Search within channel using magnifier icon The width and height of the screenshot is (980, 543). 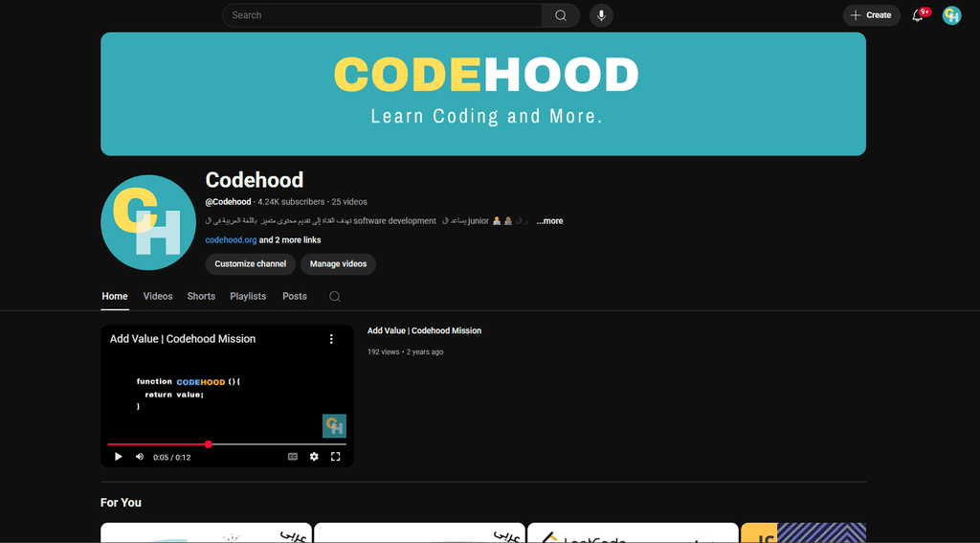pos(335,297)
